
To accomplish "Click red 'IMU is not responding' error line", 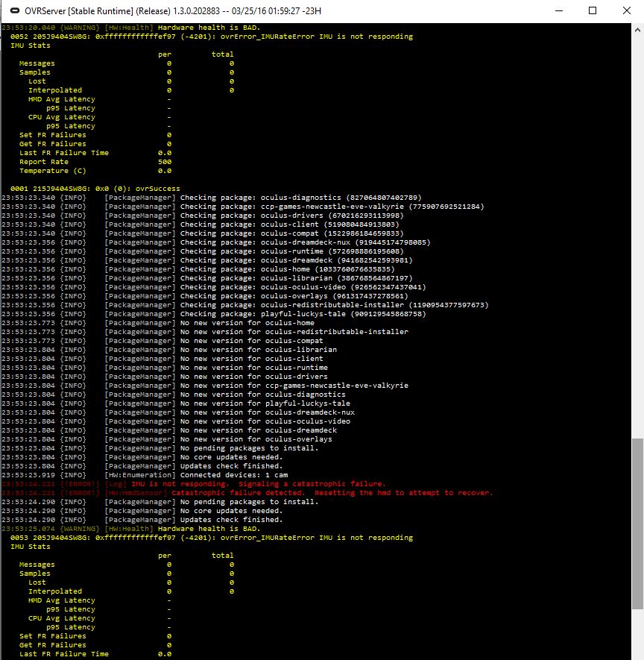I will [194, 484].
